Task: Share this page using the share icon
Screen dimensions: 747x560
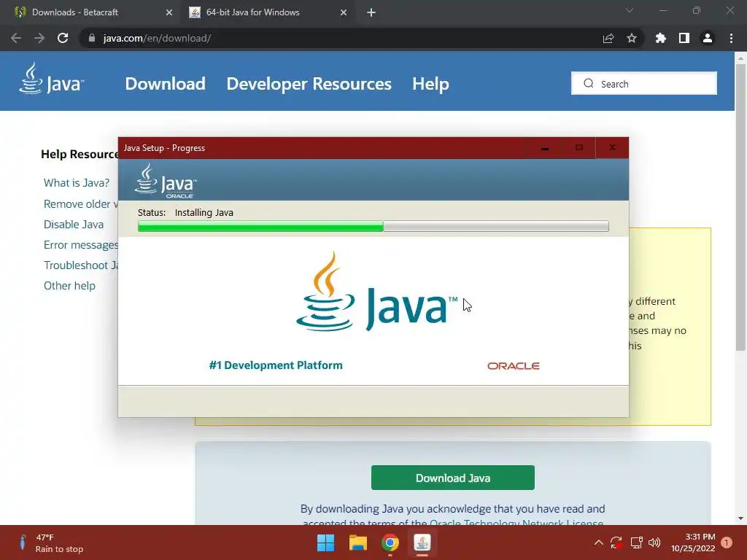Action: click(608, 38)
